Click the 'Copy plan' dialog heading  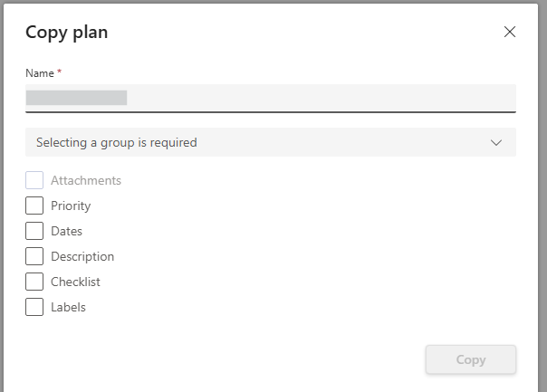pos(67,33)
